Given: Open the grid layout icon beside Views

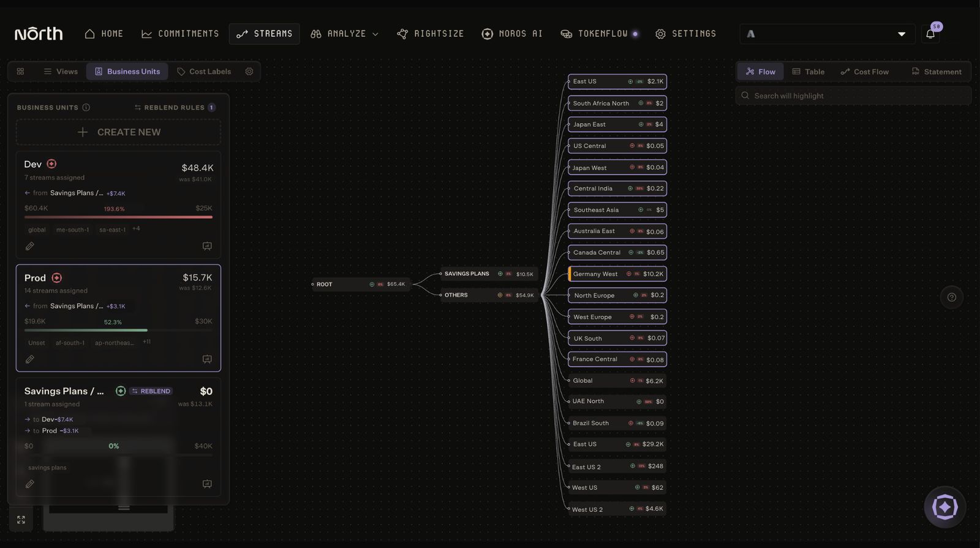Looking at the screenshot, I should pos(20,72).
